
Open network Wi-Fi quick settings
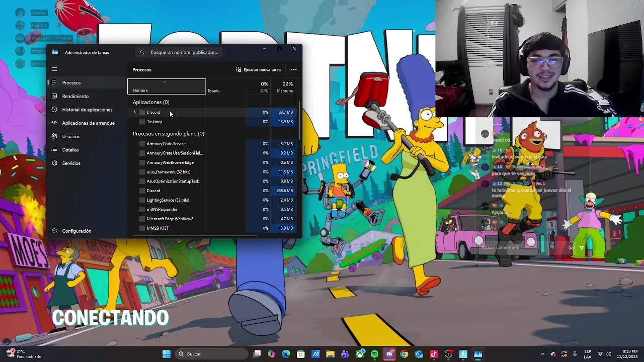click(x=600, y=354)
